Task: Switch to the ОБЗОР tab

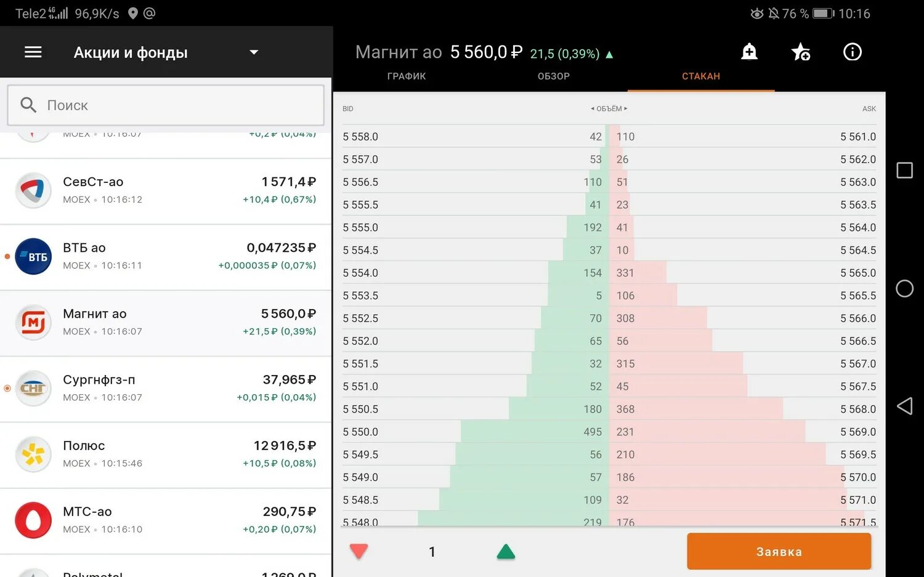Action: (x=554, y=76)
